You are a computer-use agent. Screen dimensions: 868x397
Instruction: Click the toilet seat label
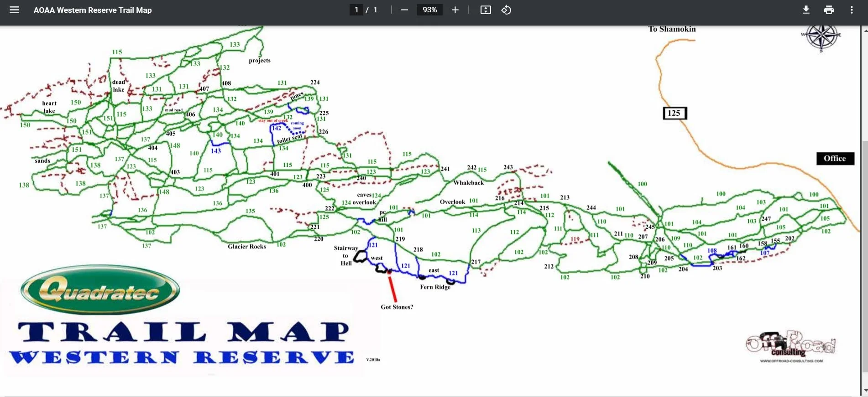[x=290, y=139]
